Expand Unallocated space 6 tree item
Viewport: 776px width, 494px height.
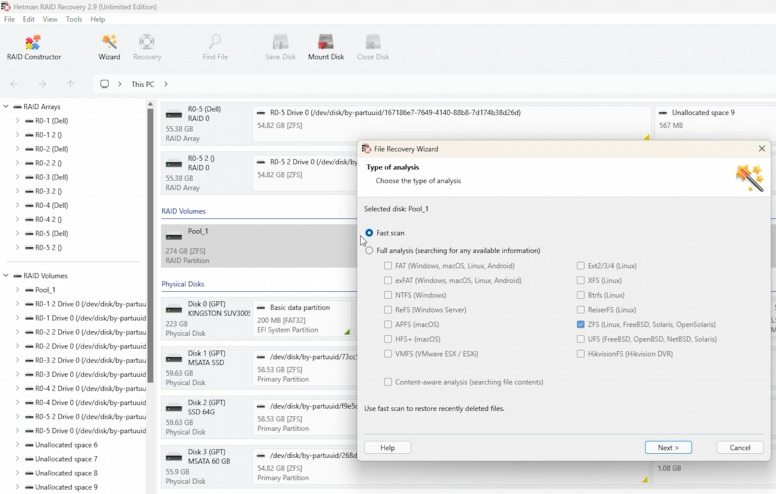click(x=17, y=445)
